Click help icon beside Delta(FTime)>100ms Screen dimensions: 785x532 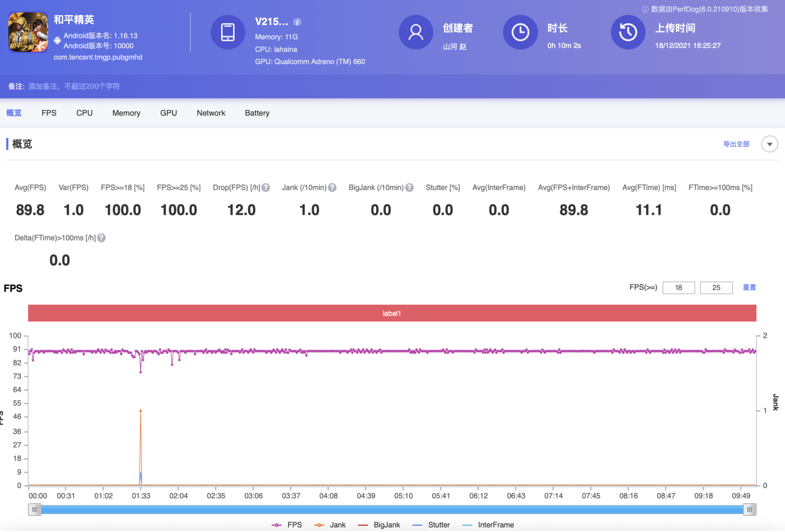click(101, 238)
